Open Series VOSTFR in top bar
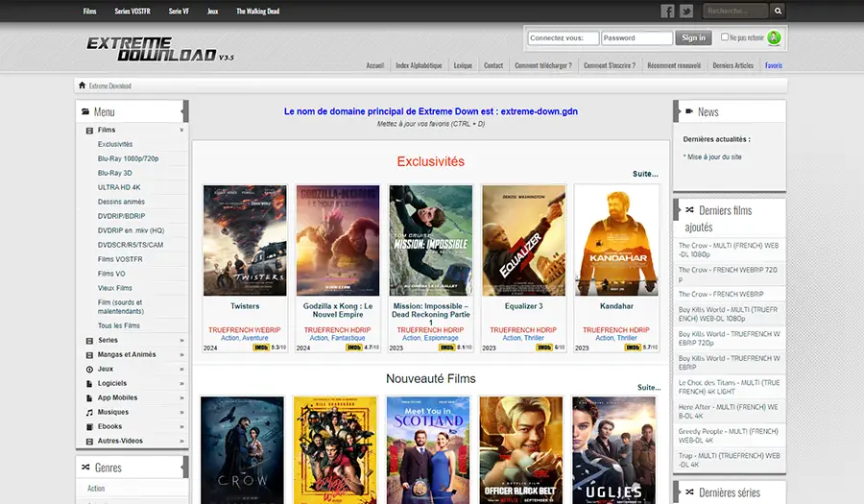Image resolution: width=864 pixels, height=504 pixels. (132, 11)
